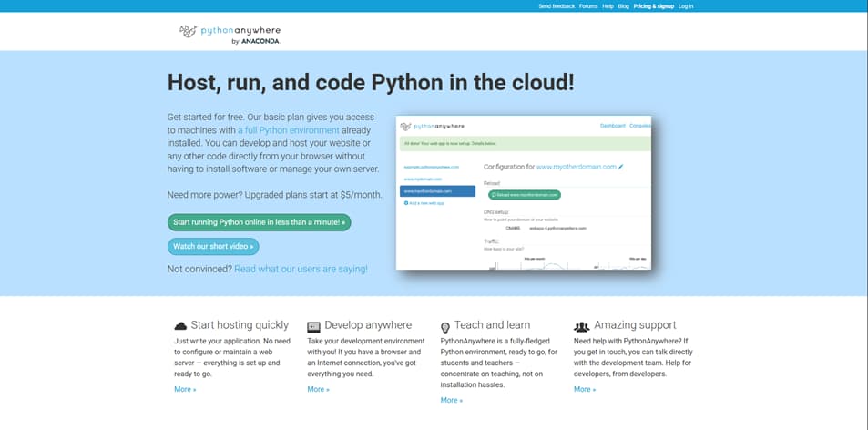Click the green Reload button in preview image
868x430 pixels.
[525, 195]
